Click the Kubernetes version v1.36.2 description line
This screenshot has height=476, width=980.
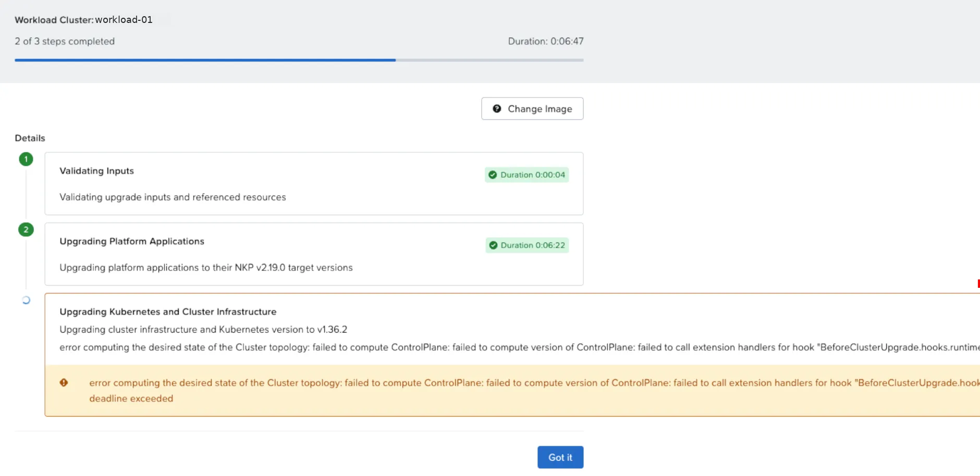203,329
